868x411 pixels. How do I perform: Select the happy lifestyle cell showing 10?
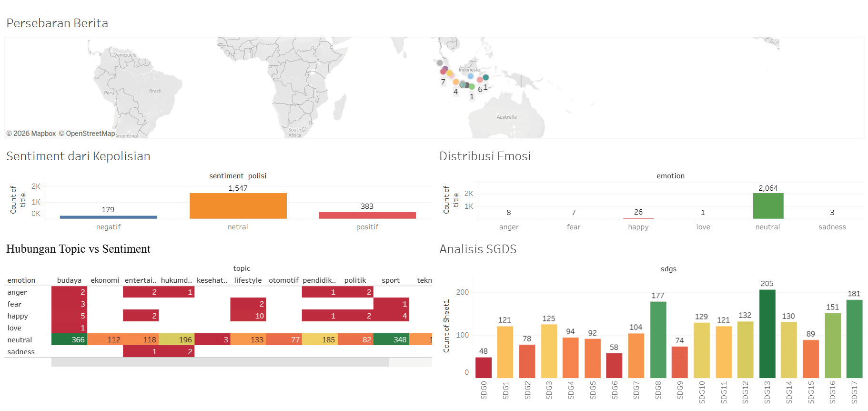pyautogui.click(x=248, y=316)
